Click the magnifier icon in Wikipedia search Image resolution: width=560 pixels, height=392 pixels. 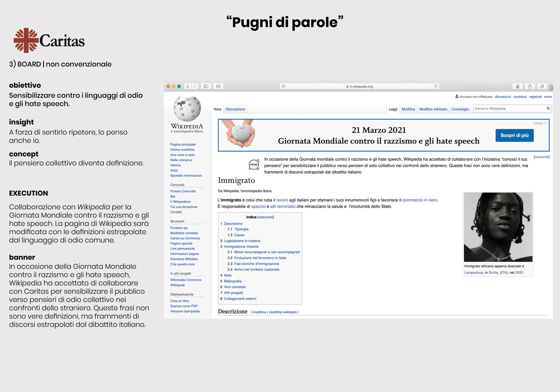point(548,109)
